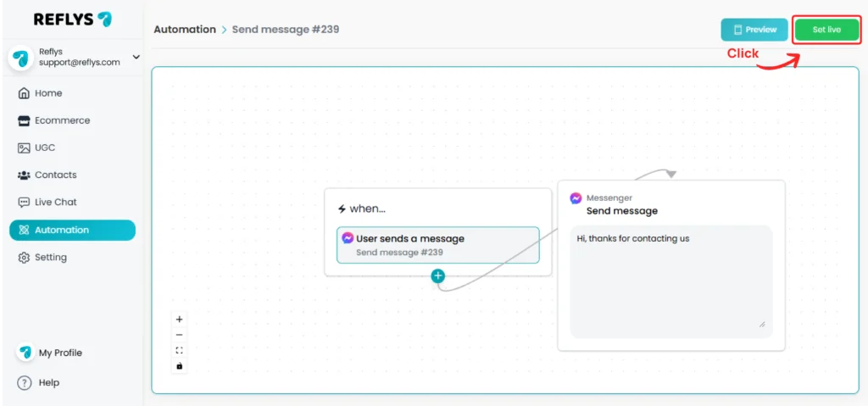Image resolution: width=868 pixels, height=406 pixels.
Task: Open the UGC menu item
Action: (x=72, y=147)
